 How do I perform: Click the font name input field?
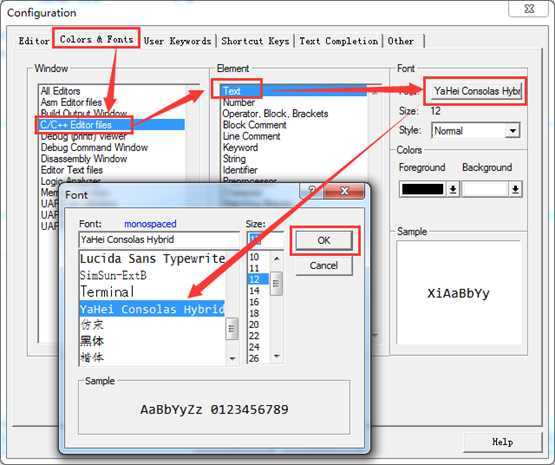[x=159, y=240]
